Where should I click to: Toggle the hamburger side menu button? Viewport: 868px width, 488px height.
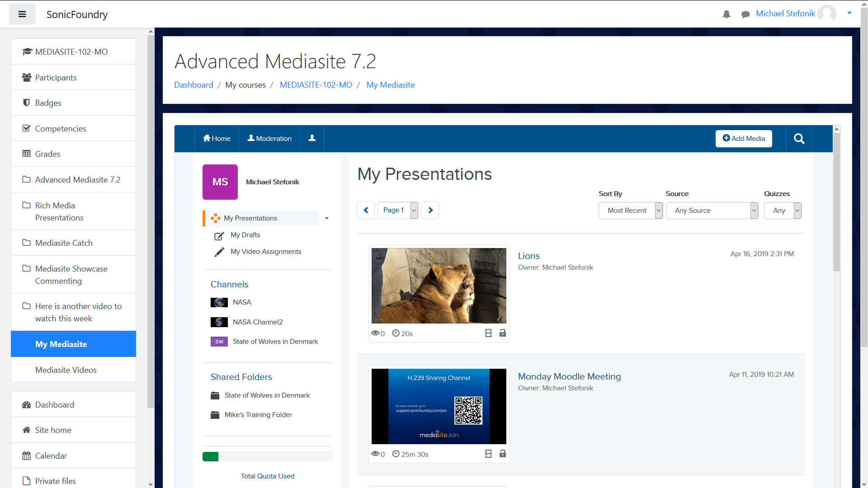coord(22,14)
